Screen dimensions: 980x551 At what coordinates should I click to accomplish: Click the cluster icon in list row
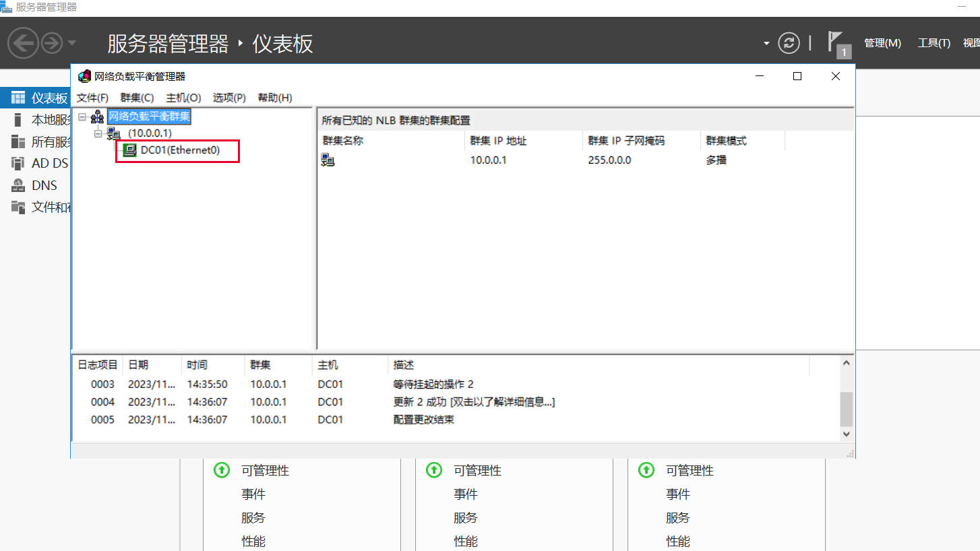coord(328,160)
